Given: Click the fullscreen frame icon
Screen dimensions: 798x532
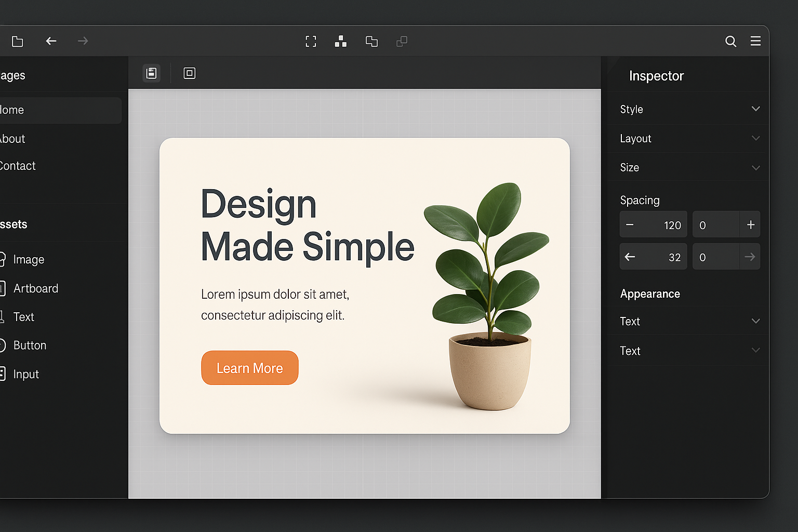Looking at the screenshot, I should (x=311, y=42).
